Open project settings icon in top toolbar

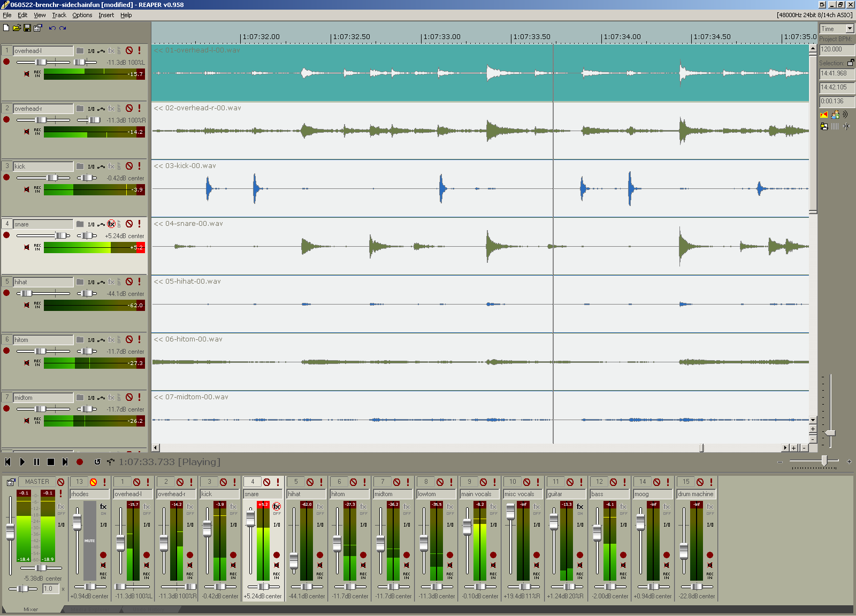click(x=38, y=28)
